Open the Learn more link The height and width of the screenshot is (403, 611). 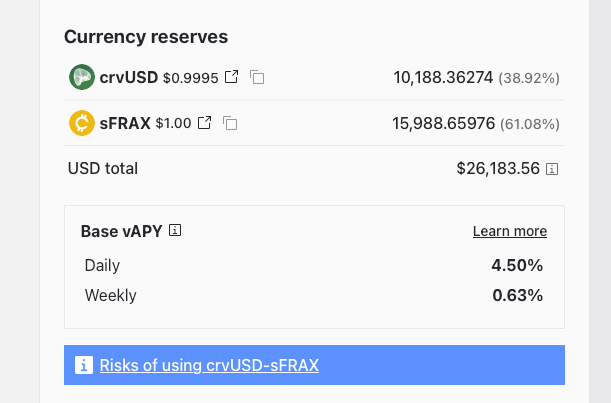pyautogui.click(x=509, y=231)
